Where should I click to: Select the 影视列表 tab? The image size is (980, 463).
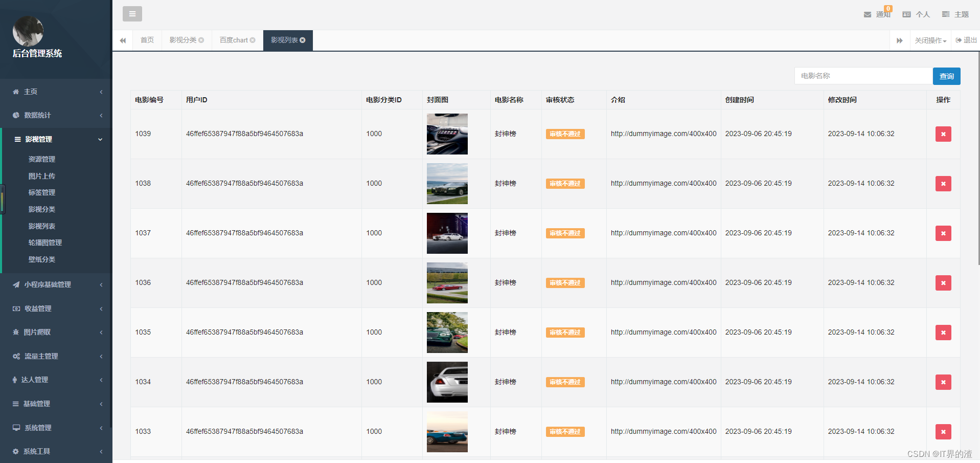tap(284, 40)
